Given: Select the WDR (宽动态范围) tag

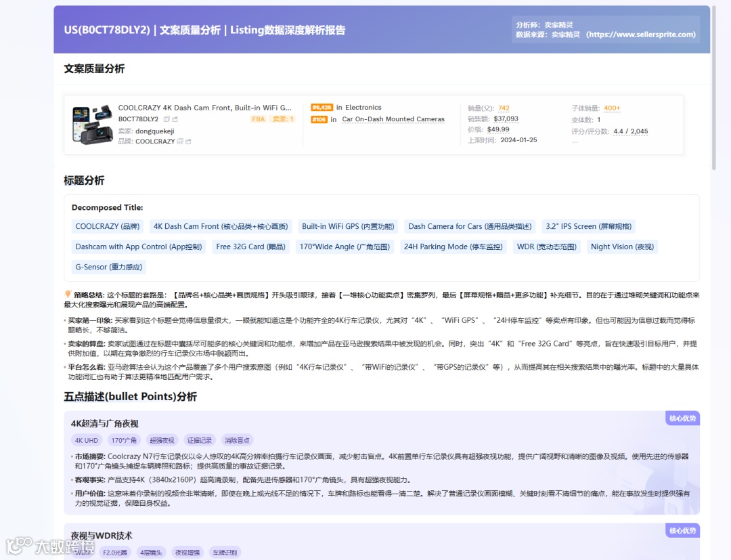Looking at the screenshot, I should tap(546, 246).
